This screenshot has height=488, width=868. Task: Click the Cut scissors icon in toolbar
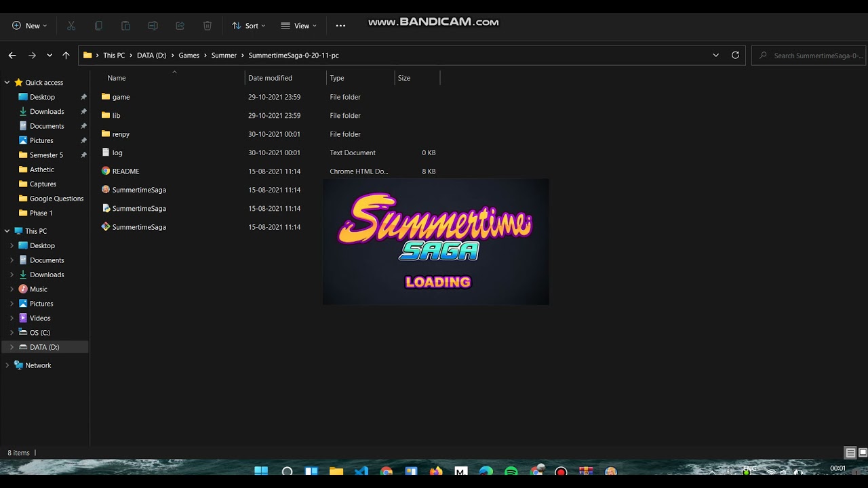tap(71, 26)
